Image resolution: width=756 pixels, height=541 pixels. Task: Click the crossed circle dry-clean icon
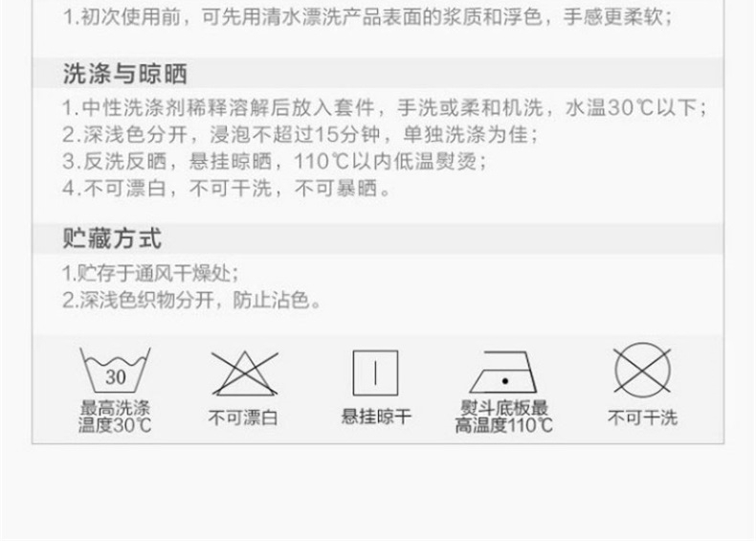tap(643, 371)
